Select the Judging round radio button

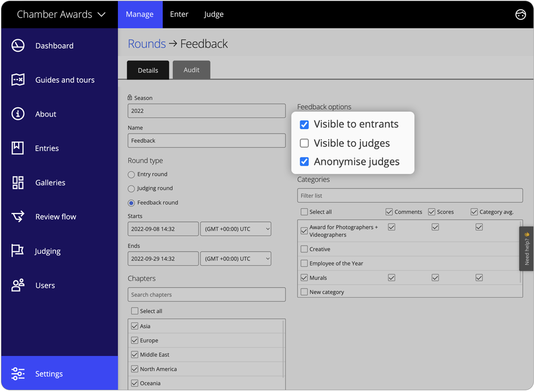[x=131, y=188]
